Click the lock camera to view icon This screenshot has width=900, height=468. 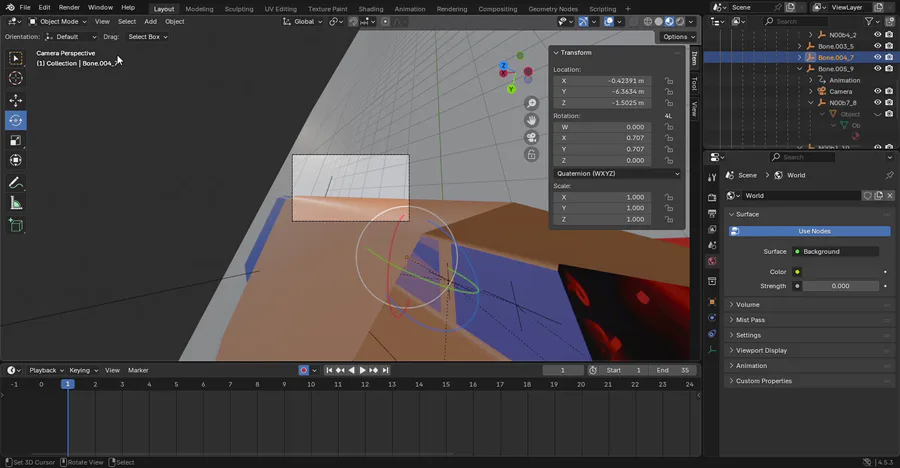532,154
